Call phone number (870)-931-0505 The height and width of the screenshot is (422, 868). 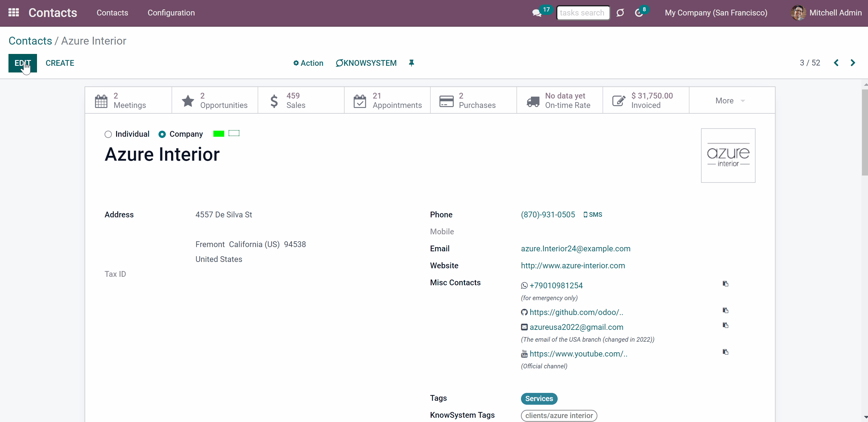548,215
